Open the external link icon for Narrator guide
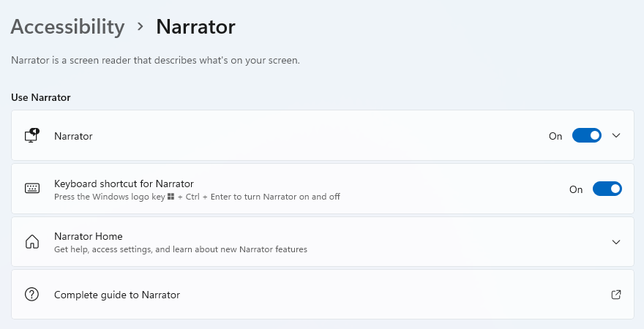 coord(616,295)
